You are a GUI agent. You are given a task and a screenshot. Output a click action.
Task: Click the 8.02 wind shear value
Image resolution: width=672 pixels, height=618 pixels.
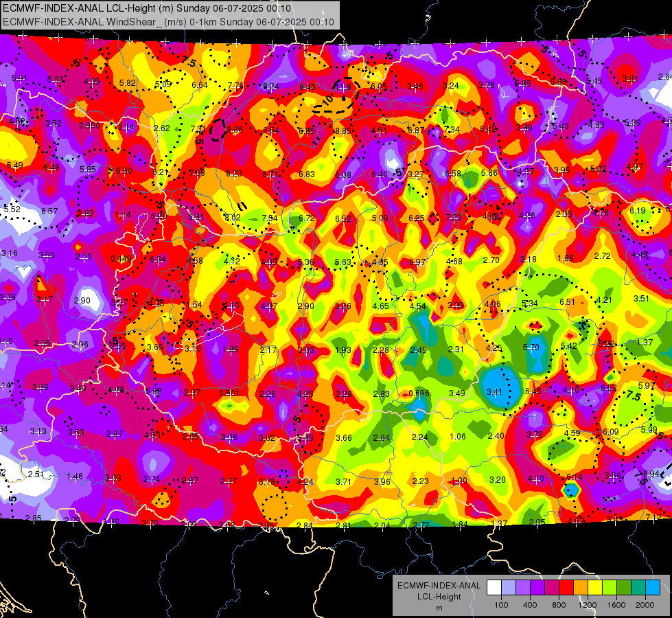click(233, 218)
